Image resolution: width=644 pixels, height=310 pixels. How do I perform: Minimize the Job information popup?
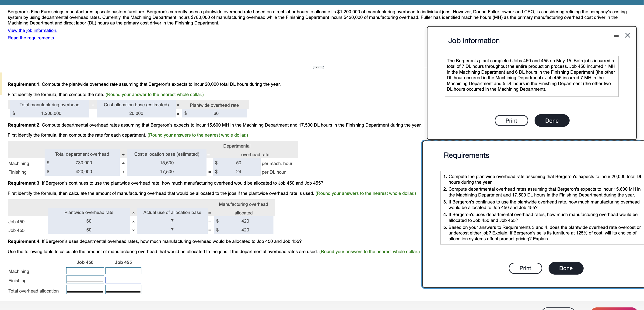pos(616,36)
